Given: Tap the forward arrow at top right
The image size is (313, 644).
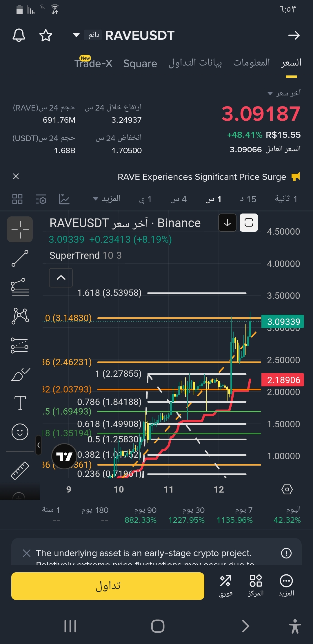Looking at the screenshot, I should click(x=294, y=35).
